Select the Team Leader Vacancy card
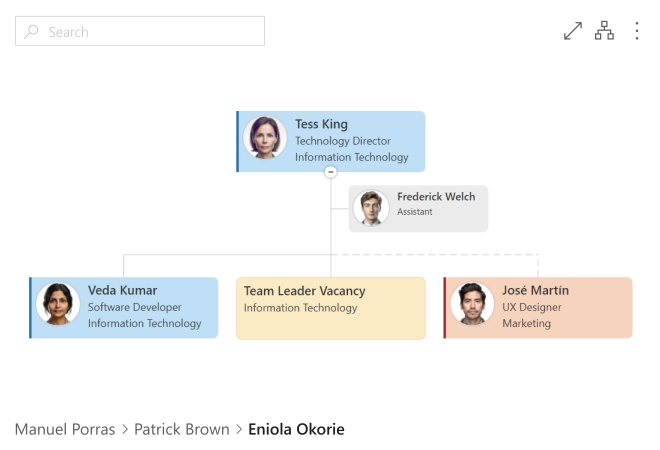Image resolution: width=660 pixels, height=450 pixels. (331, 308)
